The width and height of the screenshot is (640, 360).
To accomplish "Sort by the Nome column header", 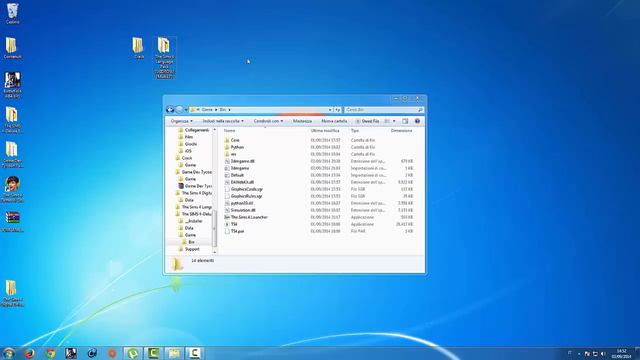I will 229,131.
